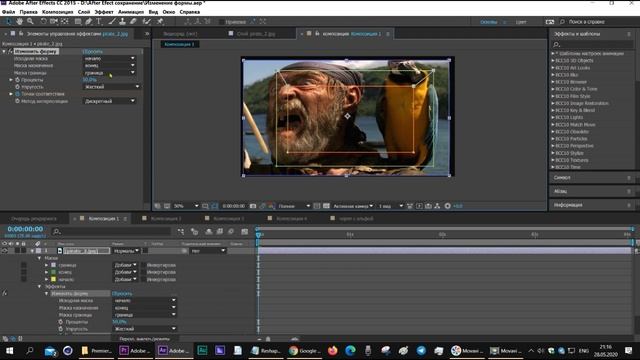Select the Puppet Pin tool
Viewport: 640px width, 360px height.
click(x=160, y=22)
